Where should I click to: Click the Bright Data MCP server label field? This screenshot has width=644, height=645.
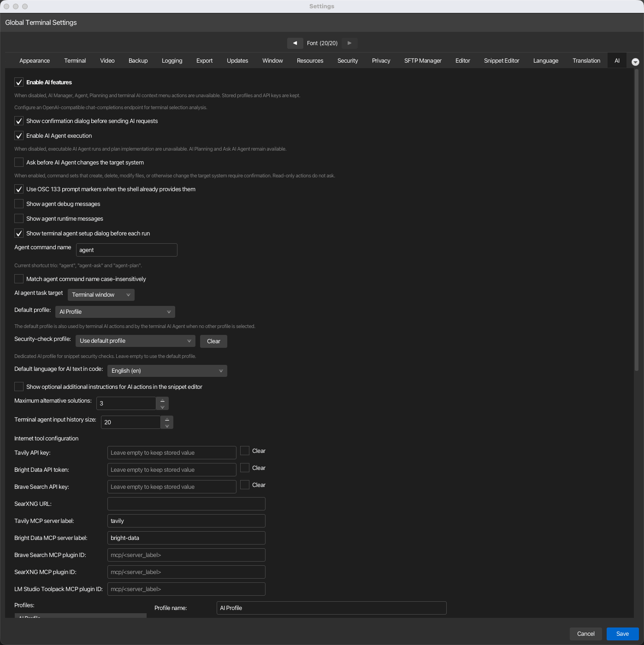click(186, 538)
